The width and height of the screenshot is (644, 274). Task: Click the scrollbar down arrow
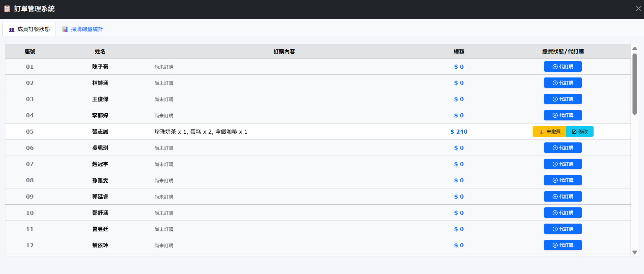[x=635, y=252]
